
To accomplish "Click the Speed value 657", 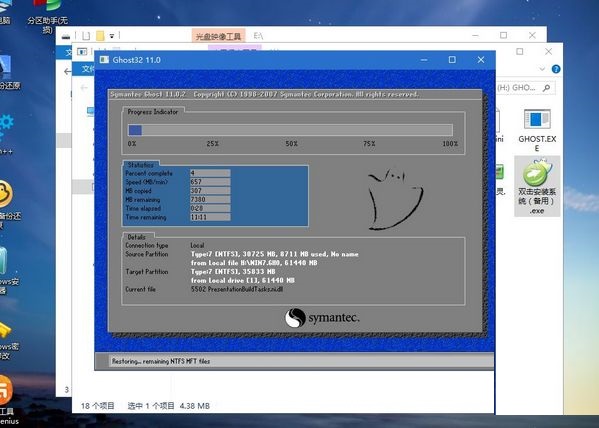I will (210, 182).
